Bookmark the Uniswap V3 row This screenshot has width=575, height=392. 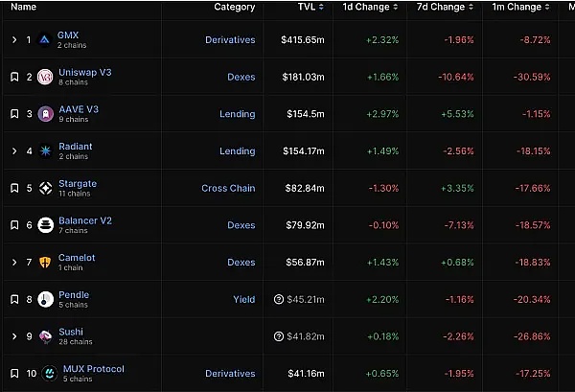tap(14, 77)
